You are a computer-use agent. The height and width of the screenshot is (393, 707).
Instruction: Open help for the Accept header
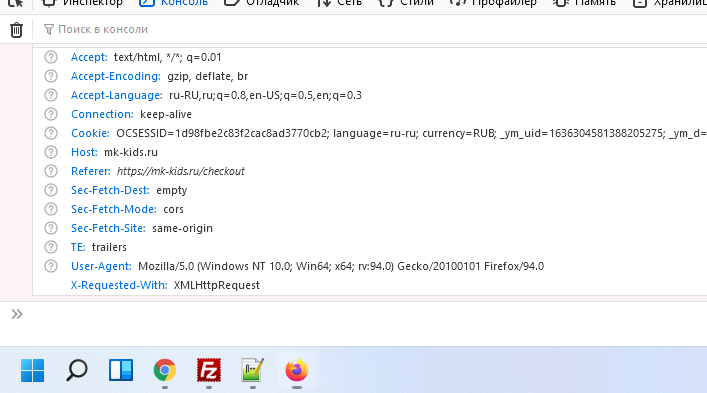[x=51, y=57]
